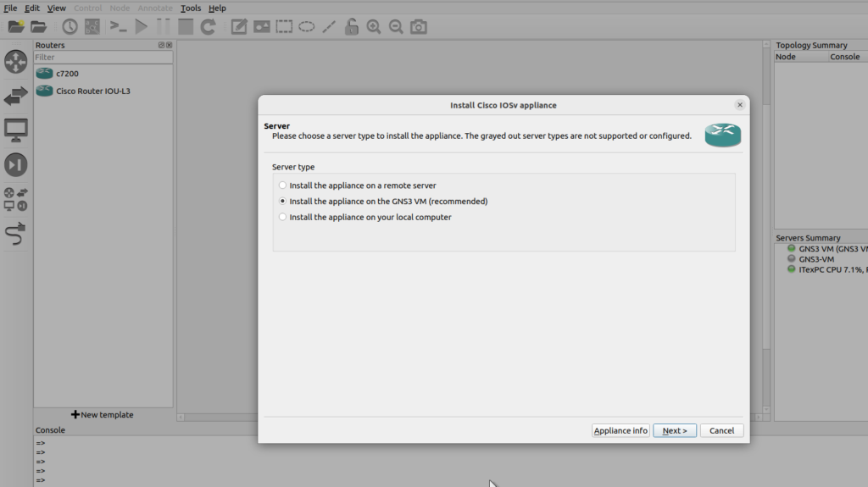The image size is (868, 487).
Task: Click the manage snapshots clock icon
Action: [x=70, y=27]
